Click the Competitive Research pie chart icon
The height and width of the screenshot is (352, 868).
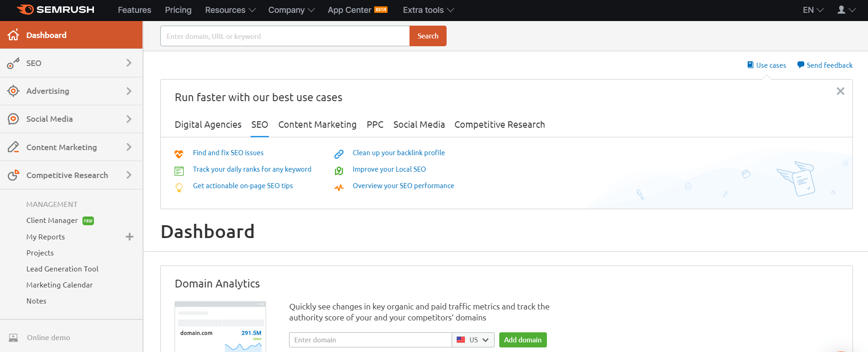(13, 175)
